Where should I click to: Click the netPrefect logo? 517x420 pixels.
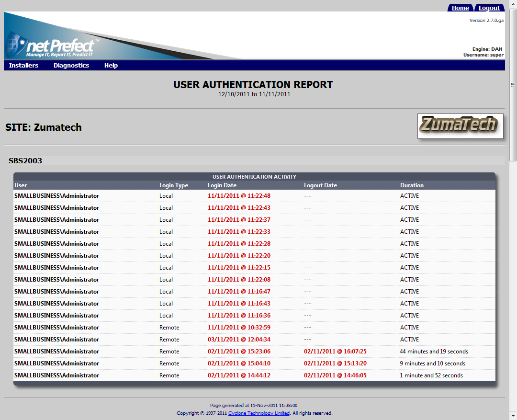pos(53,47)
